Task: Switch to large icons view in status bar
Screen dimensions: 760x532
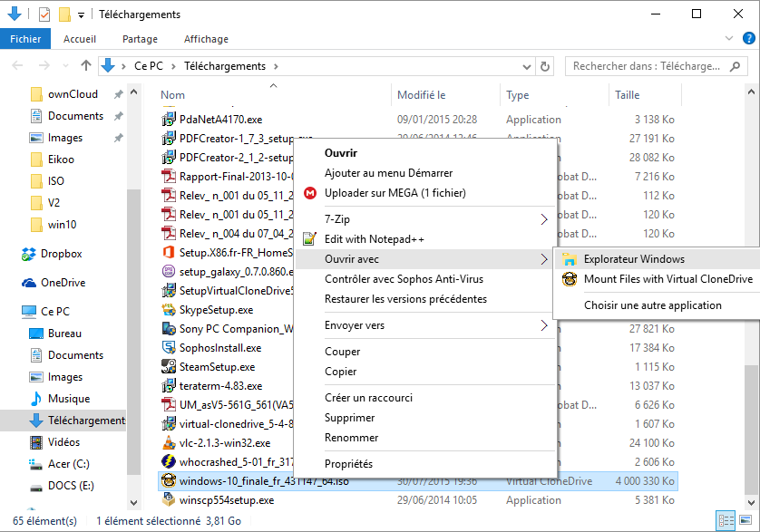Action: coord(746,521)
